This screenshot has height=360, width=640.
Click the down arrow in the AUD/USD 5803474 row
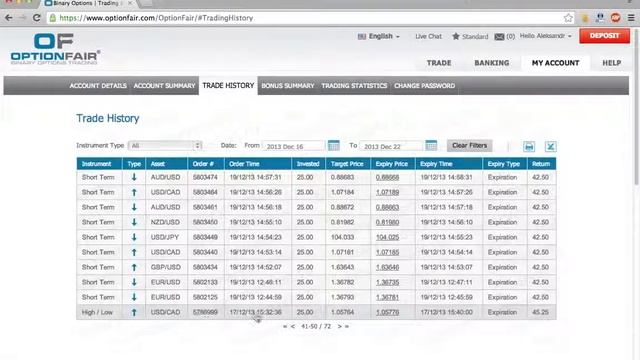pos(134,177)
